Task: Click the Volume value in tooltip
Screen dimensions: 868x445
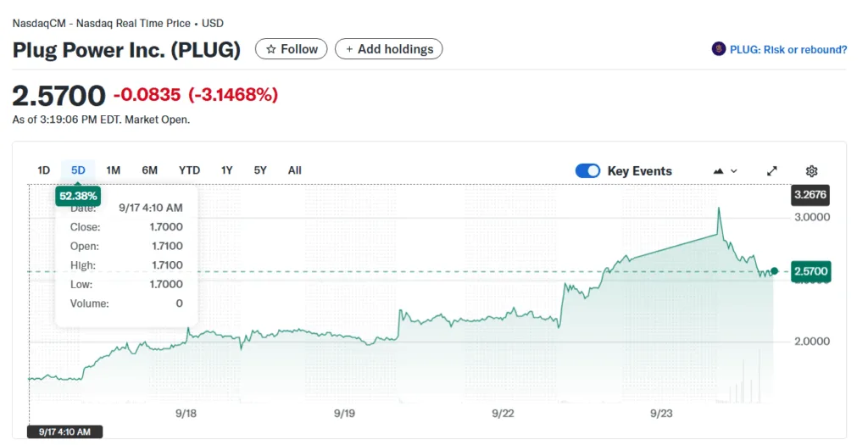Action: coord(180,303)
